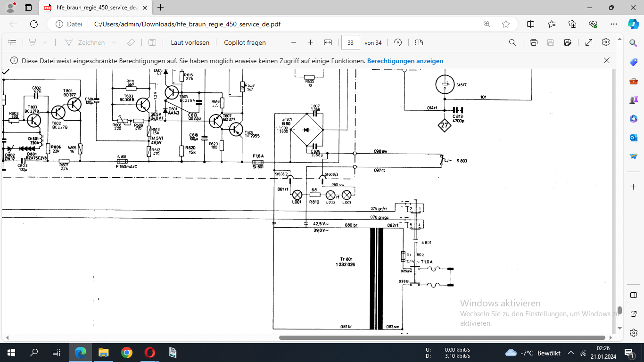Click the vertical scrollbar thumb
The image size is (644, 362).
pos(619,311)
